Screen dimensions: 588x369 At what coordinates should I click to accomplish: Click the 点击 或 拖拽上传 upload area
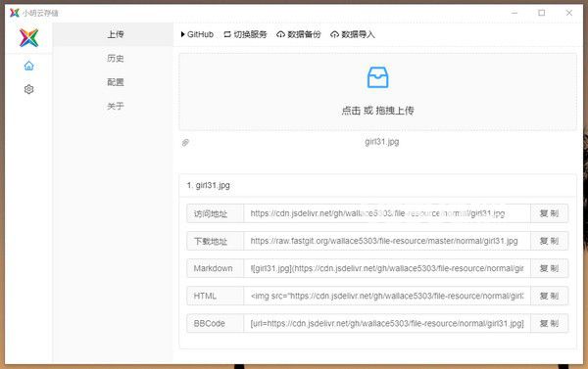(x=377, y=92)
